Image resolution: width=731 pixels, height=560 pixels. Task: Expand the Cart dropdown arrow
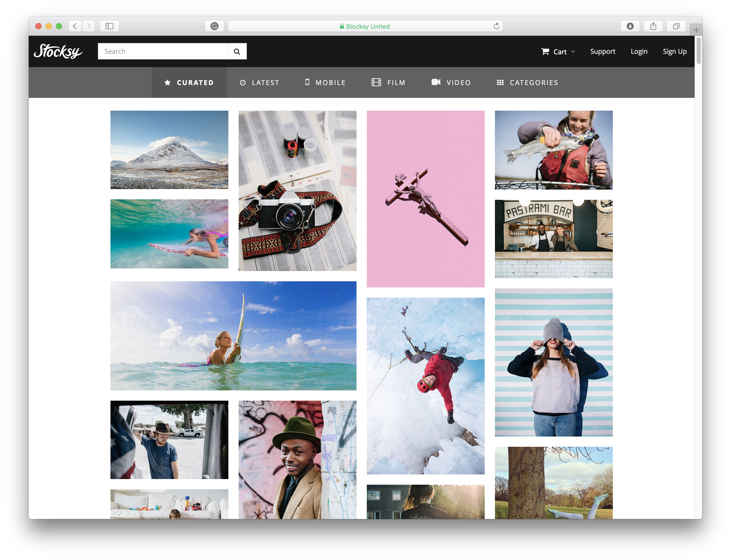(x=573, y=52)
